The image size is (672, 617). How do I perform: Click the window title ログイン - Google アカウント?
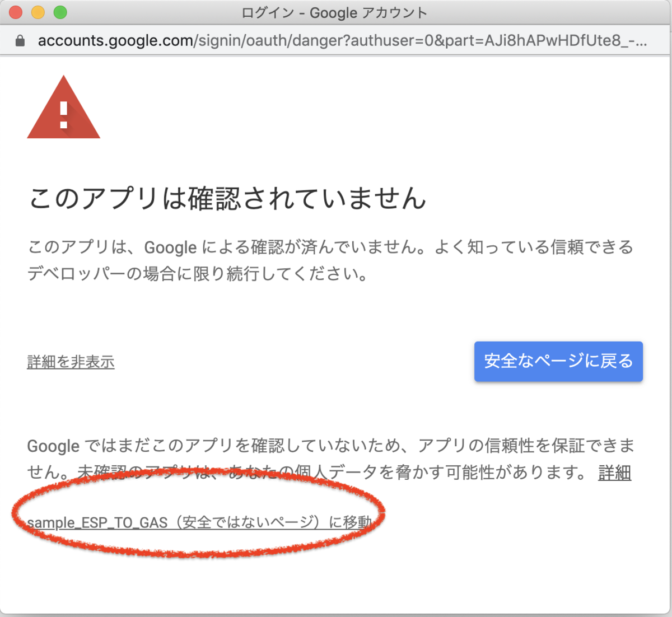(x=334, y=13)
